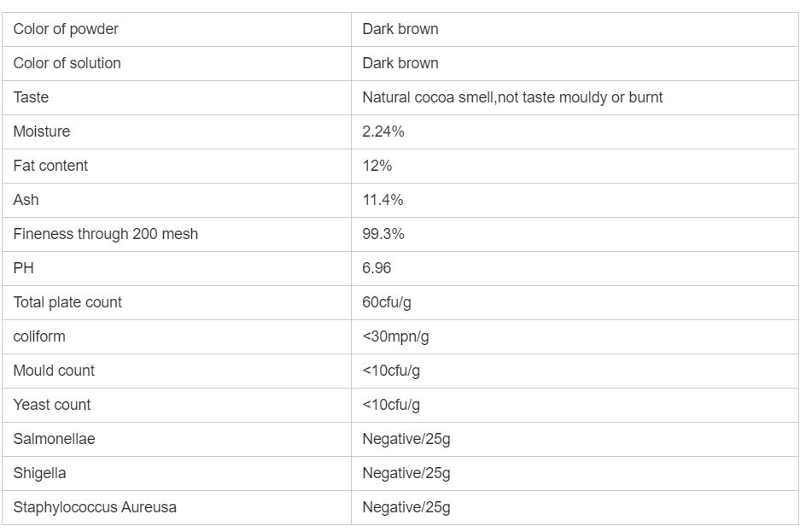Select the Staphylococcus Negative/25g value
Screen dimensions: 800x532
click(x=406, y=507)
